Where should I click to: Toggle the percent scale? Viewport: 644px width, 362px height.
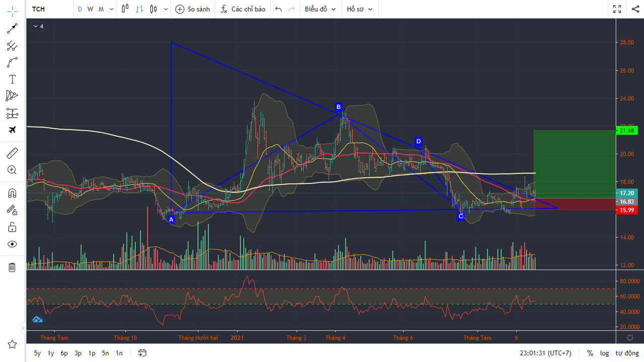coord(590,353)
